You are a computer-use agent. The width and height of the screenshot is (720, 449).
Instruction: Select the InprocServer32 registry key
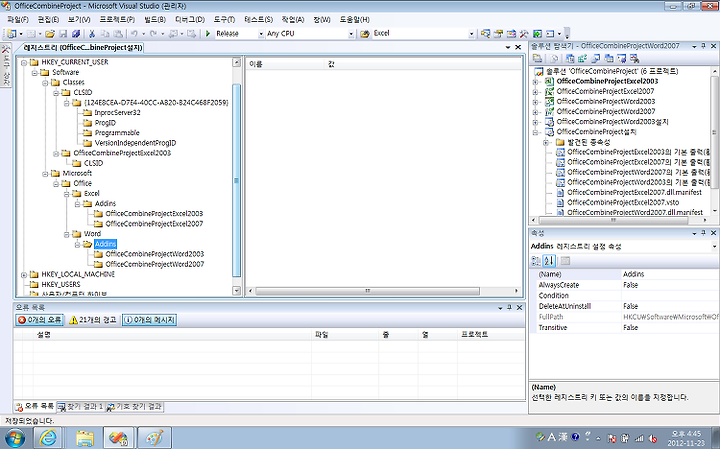pos(117,112)
